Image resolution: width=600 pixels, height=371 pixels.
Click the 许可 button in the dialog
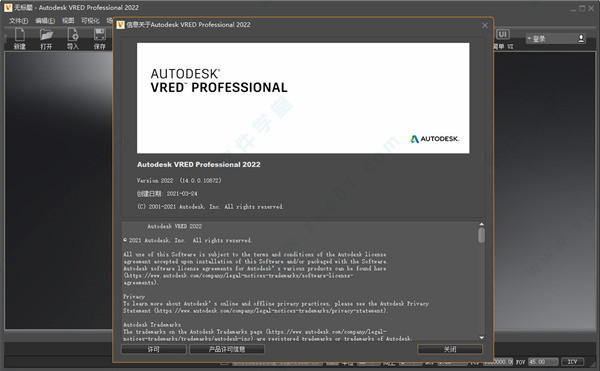tap(154, 349)
